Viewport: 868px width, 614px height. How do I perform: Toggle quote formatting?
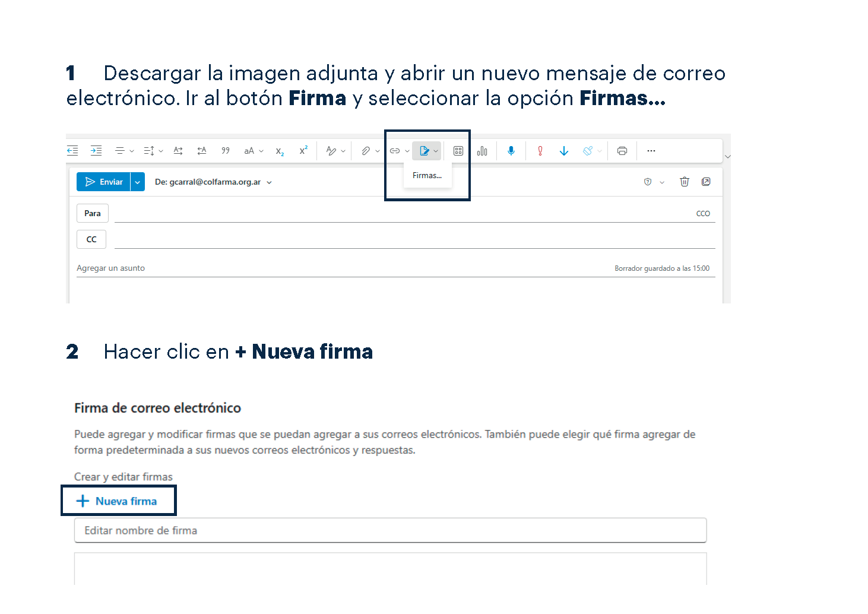click(x=226, y=151)
